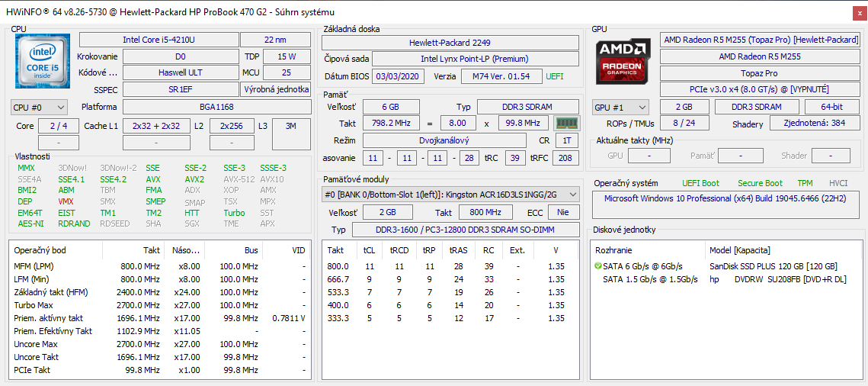This screenshot has height=386, width=868.
Task: Click the Výrobná jednotka button
Action: click(275, 89)
